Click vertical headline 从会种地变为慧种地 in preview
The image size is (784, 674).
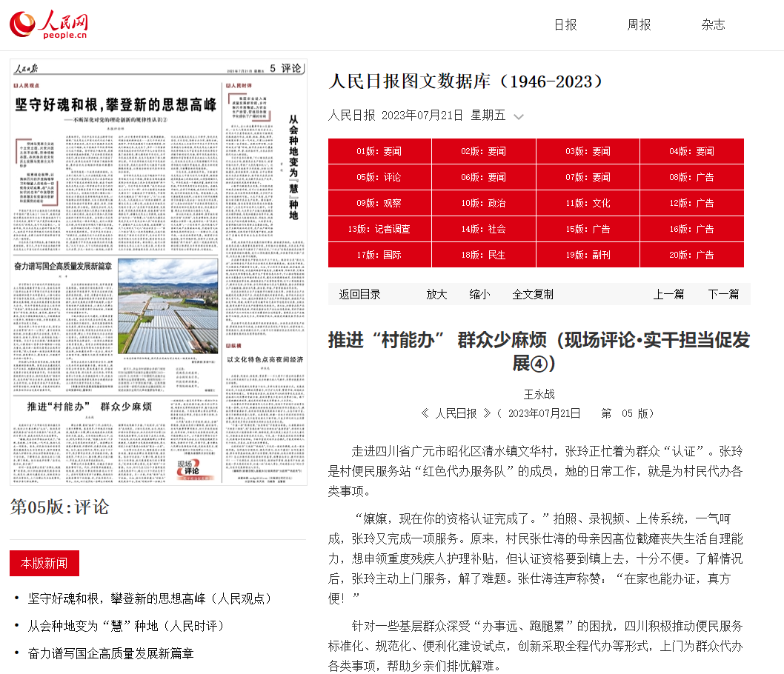[293, 167]
